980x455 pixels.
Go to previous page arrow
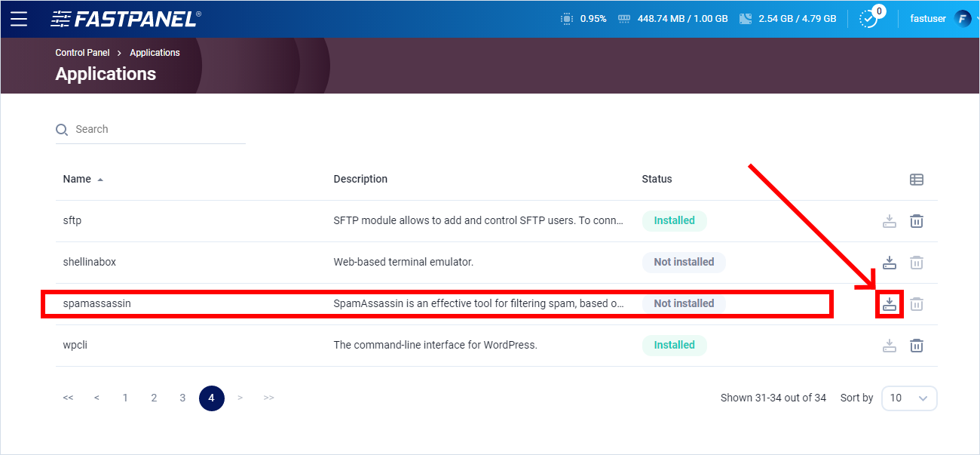(x=96, y=398)
